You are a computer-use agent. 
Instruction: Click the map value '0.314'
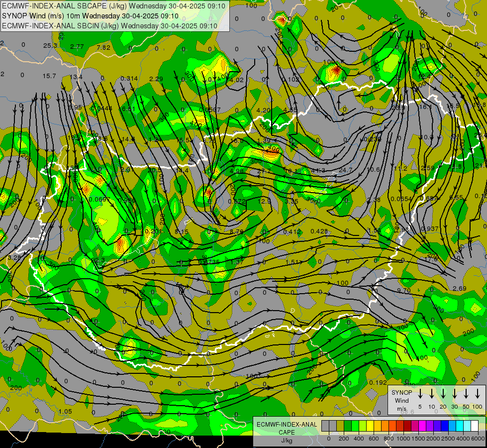(x=129, y=78)
